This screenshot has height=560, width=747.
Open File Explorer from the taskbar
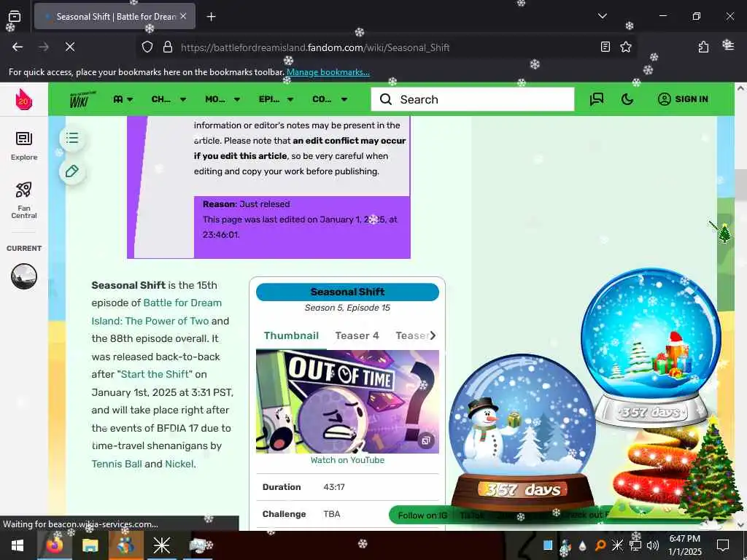click(90, 545)
